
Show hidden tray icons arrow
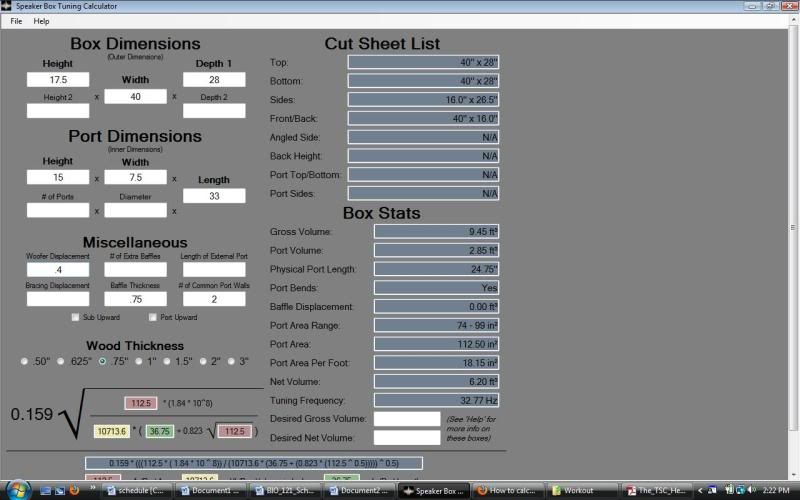700,490
